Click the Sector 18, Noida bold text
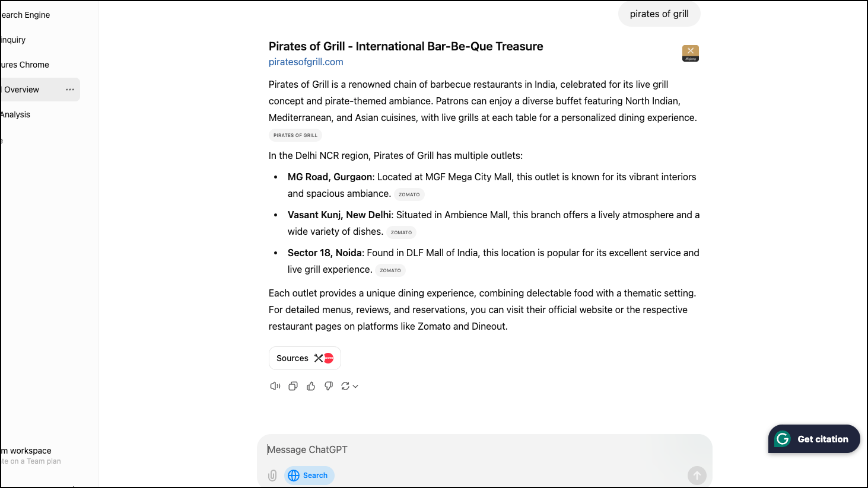Screen dimensions: 868x488 pos(325,253)
